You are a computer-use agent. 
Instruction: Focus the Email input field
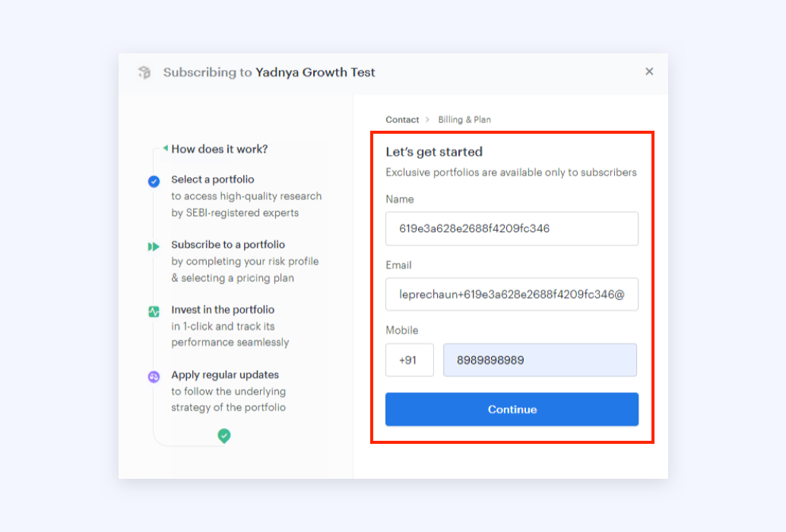coord(512,295)
